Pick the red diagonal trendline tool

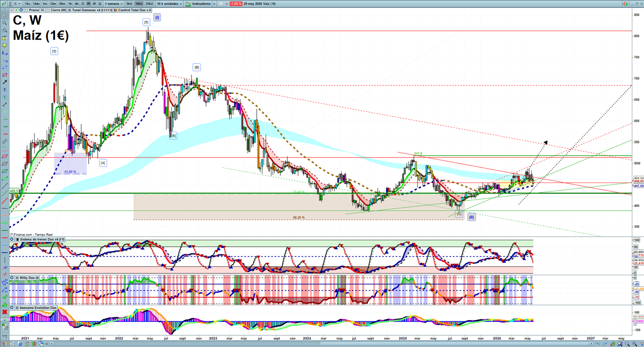click(4, 201)
